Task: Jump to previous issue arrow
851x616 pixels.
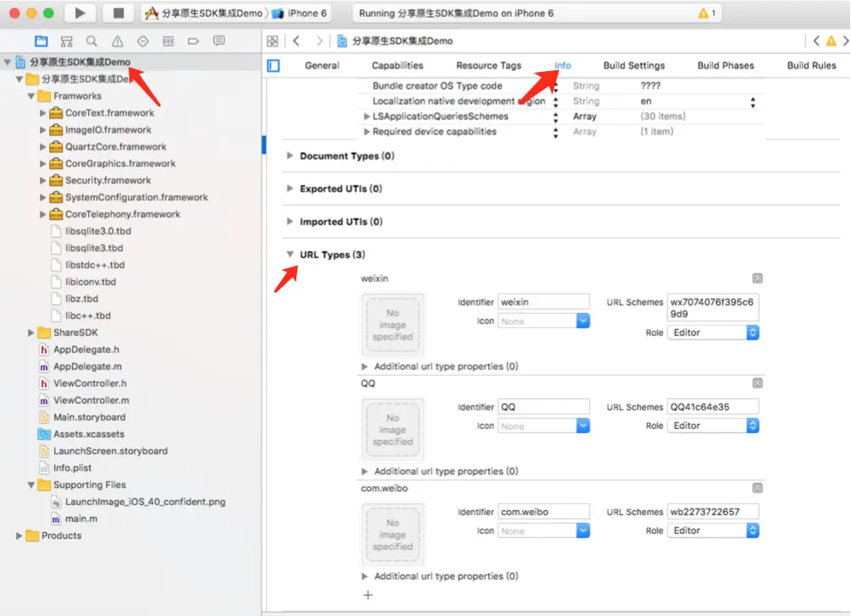Action: coord(816,41)
